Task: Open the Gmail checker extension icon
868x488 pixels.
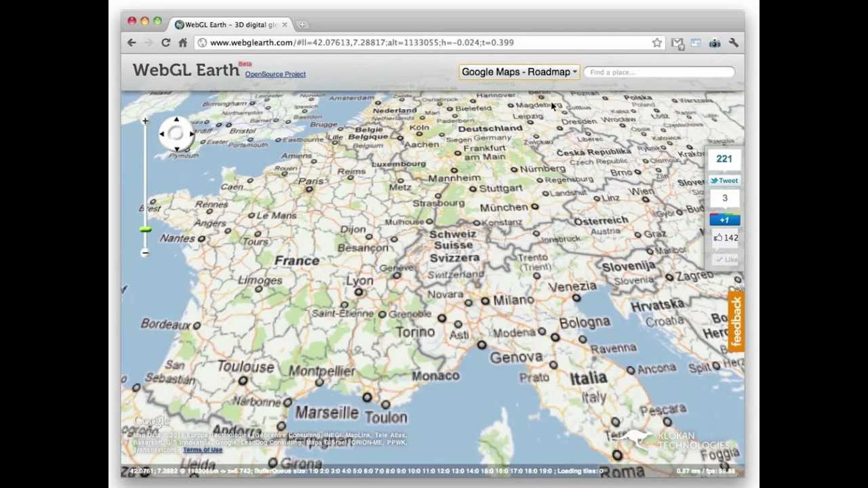Action: [x=677, y=43]
